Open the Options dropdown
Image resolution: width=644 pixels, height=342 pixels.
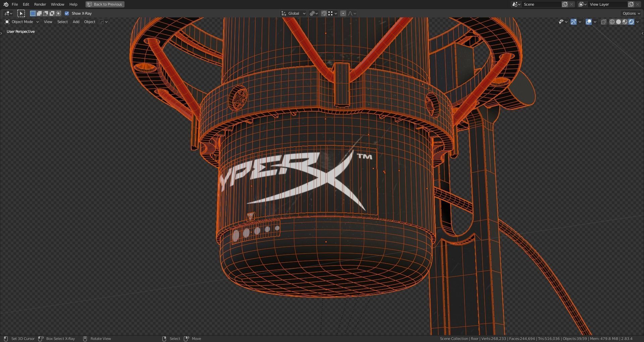click(631, 13)
